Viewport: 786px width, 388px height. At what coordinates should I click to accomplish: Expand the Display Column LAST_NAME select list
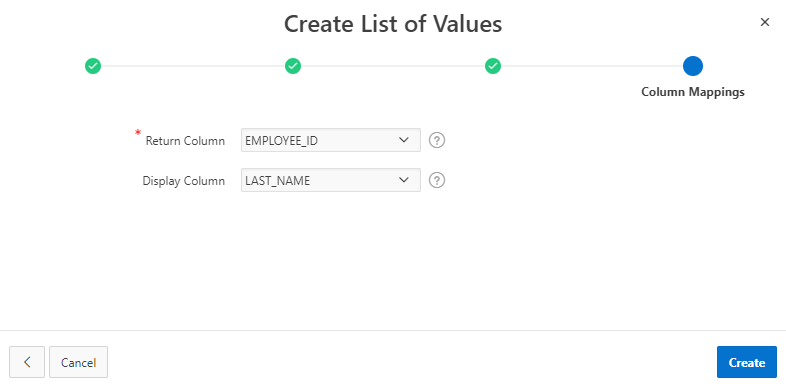(x=331, y=180)
